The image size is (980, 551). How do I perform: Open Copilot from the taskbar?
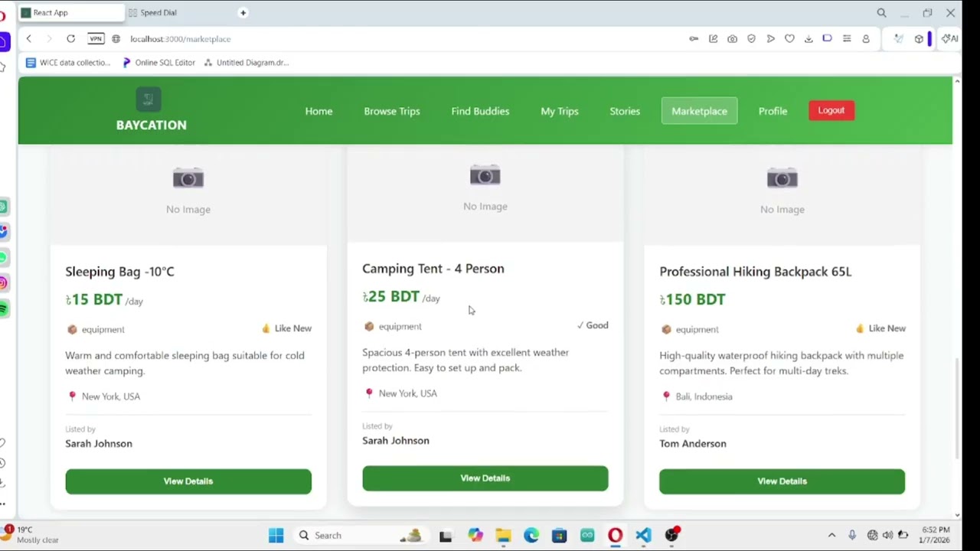tap(475, 535)
